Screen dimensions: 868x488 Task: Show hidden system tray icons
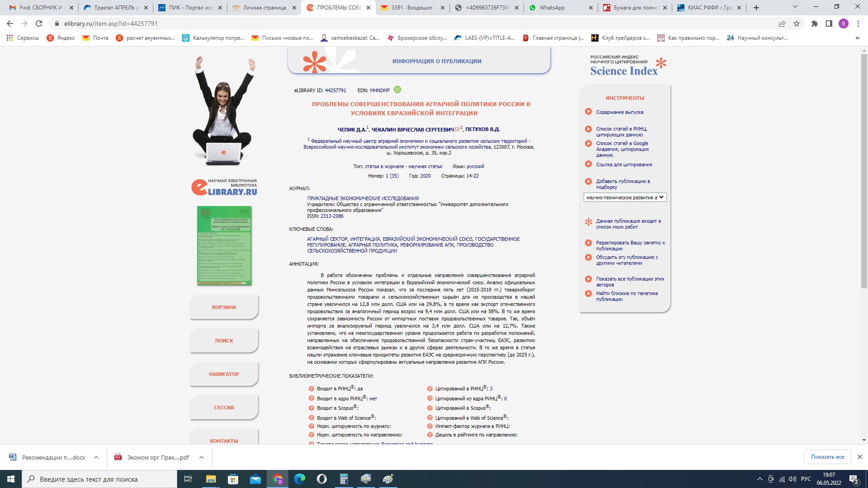[x=760, y=479]
